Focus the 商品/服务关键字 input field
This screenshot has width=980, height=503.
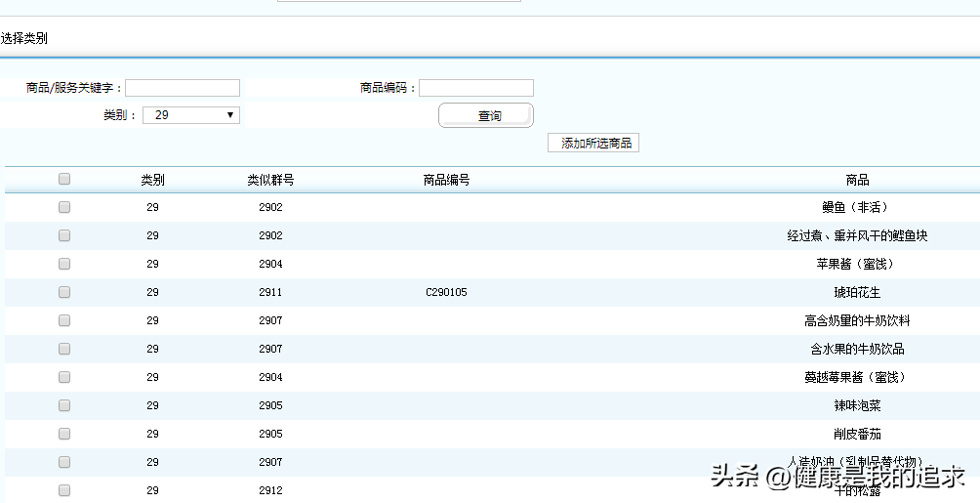[x=183, y=88]
